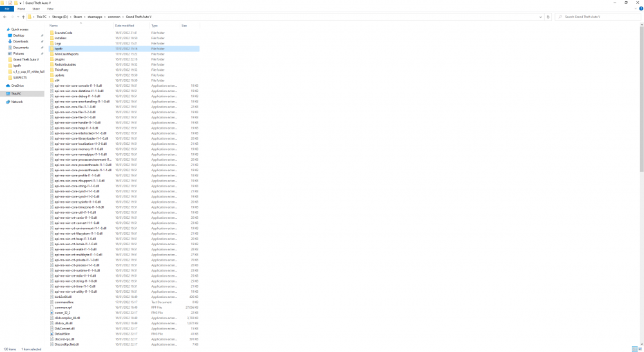
Task: Click 'common' breadcrumb segment
Action: 114,17
